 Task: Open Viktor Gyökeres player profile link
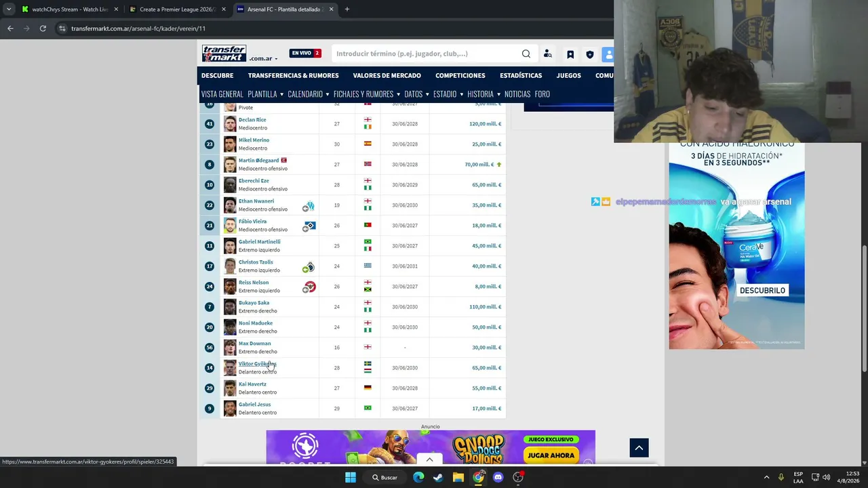[257, 364]
